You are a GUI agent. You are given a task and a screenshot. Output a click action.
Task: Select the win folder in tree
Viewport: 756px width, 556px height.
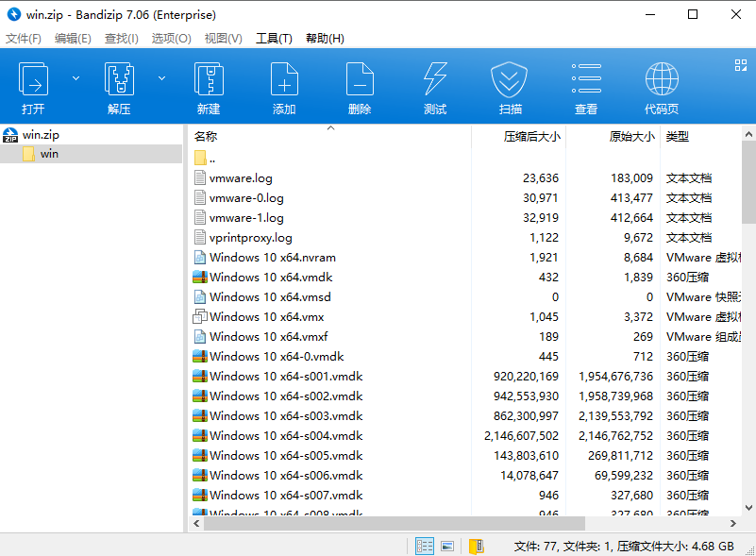tap(49, 154)
